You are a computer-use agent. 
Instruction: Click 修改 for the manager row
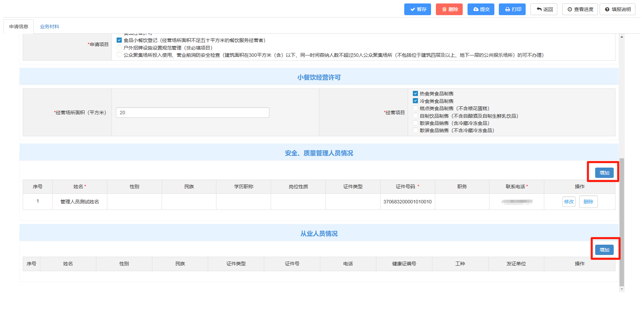(569, 202)
